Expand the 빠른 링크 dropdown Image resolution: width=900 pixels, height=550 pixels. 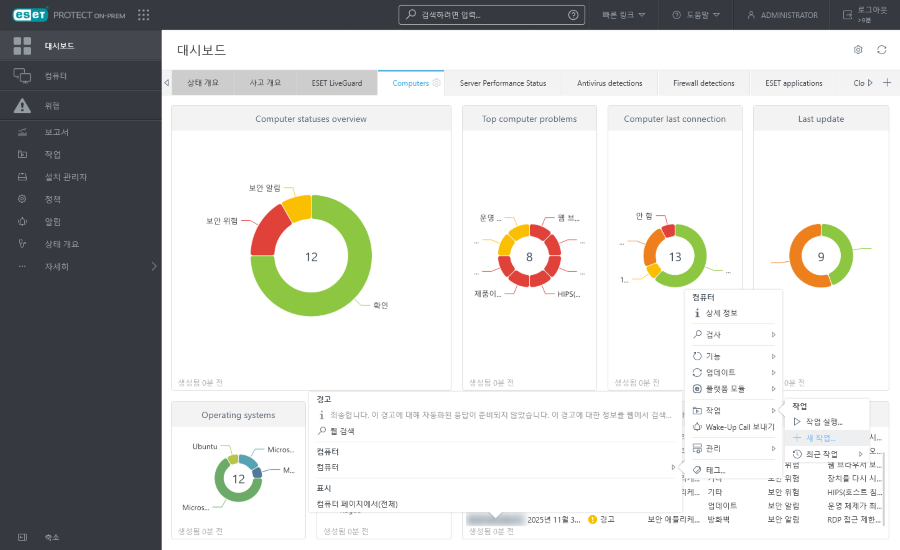pyautogui.click(x=624, y=15)
